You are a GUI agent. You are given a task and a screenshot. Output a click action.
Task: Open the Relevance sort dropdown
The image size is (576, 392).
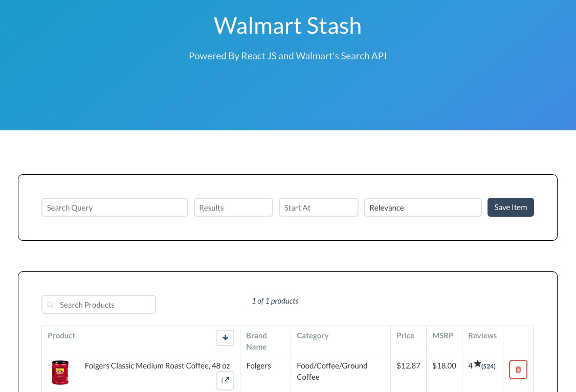coord(423,207)
